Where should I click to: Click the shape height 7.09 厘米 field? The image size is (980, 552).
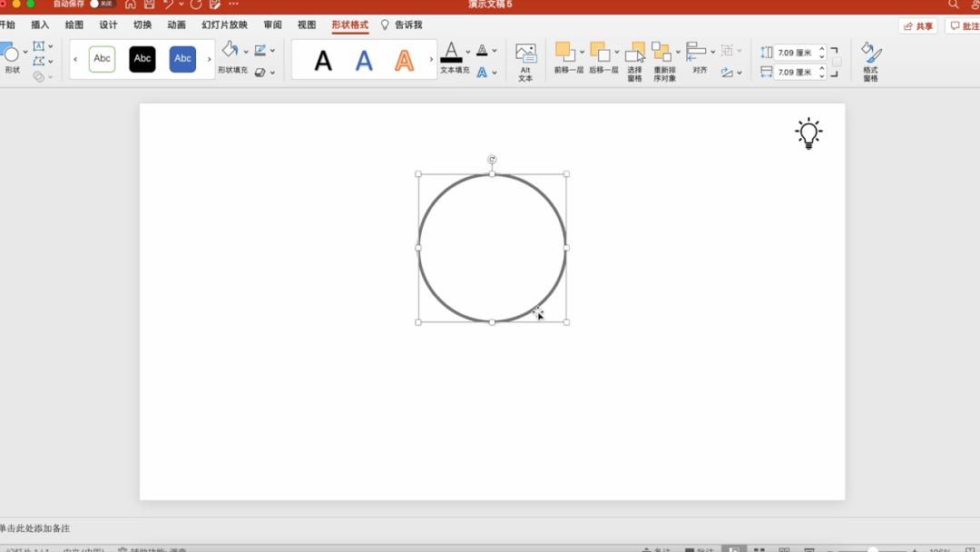[795, 53]
